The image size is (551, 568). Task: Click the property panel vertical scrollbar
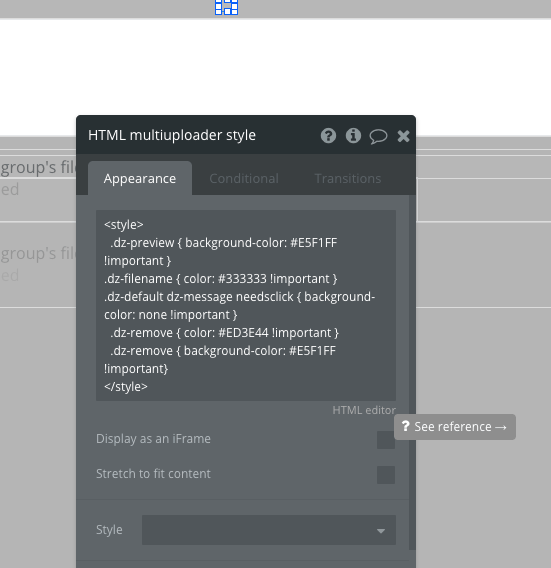click(x=412, y=372)
